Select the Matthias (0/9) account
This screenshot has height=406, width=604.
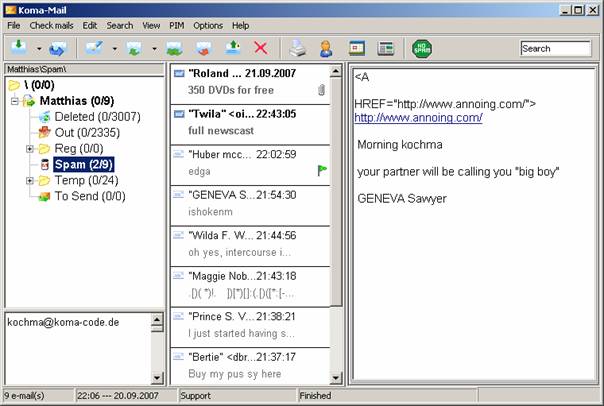click(77, 101)
